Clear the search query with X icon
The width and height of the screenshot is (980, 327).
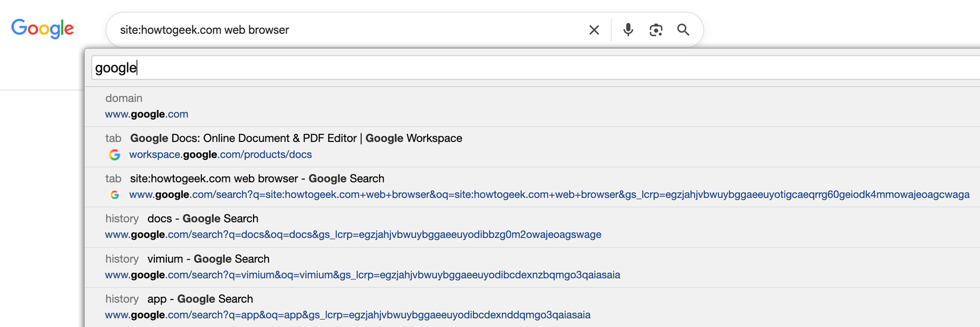click(594, 30)
